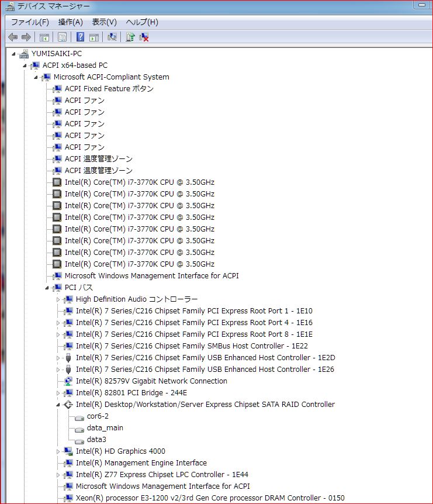Screen dimensions: 433x504
Task: Click the Device Manager title bar icon
Action: (11, 6)
